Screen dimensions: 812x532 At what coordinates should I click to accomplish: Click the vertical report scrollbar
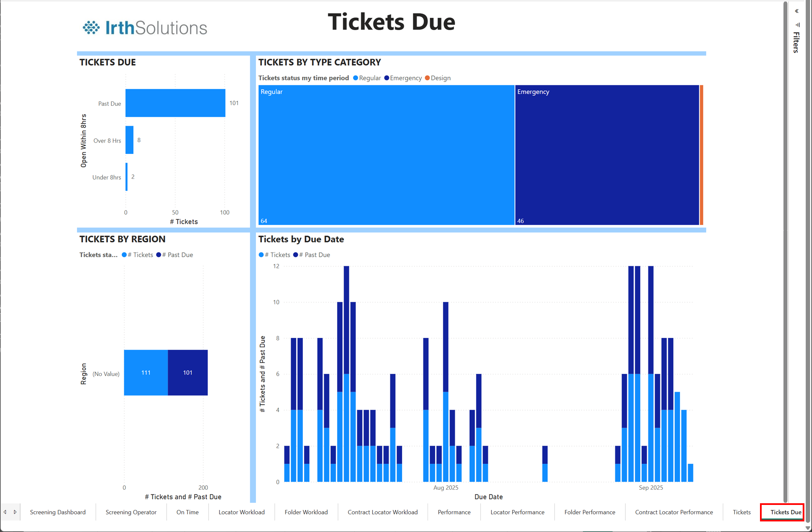pyautogui.click(x=785, y=254)
